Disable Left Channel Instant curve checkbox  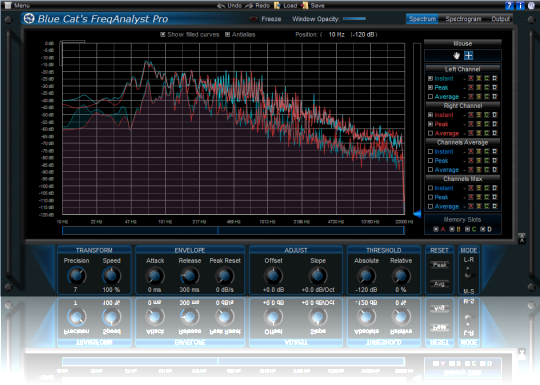[430, 79]
